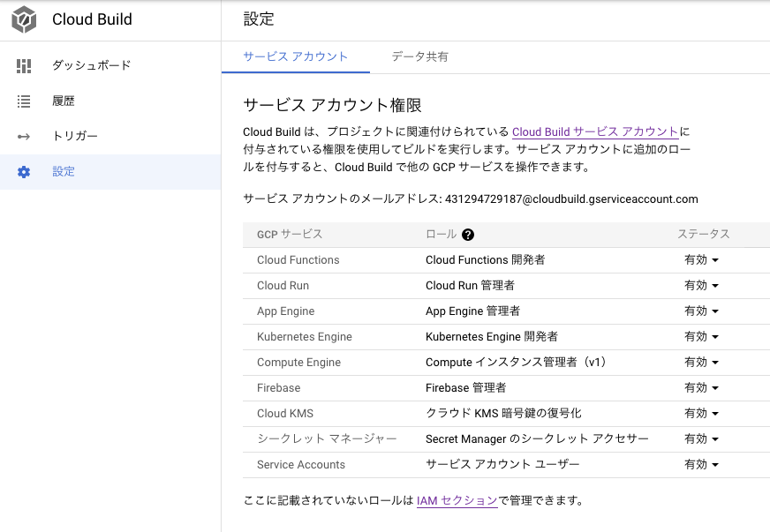Image resolution: width=770 pixels, height=532 pixels.
Task: Click the クラウド KMS 暗号鍵の復号化 role text
Action: pyautogui.click(x=504, y=413)
